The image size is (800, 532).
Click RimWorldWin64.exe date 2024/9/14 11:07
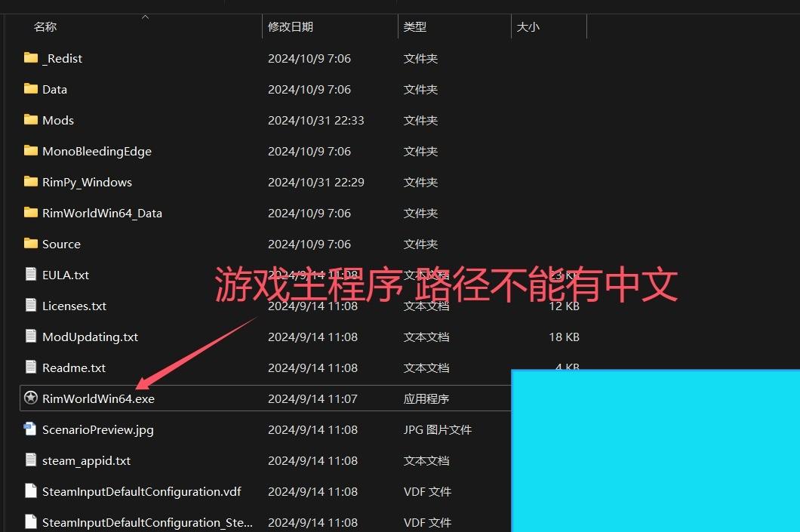click(312, 399)
